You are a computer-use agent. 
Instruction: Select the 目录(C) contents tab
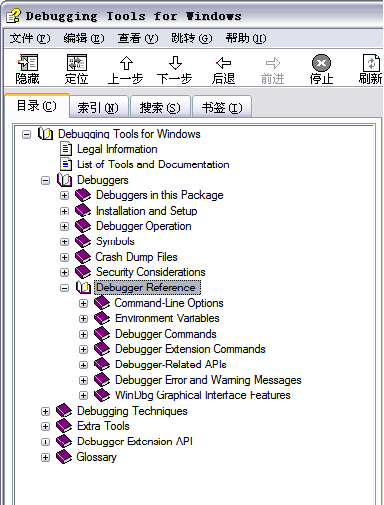click(37, 106)
